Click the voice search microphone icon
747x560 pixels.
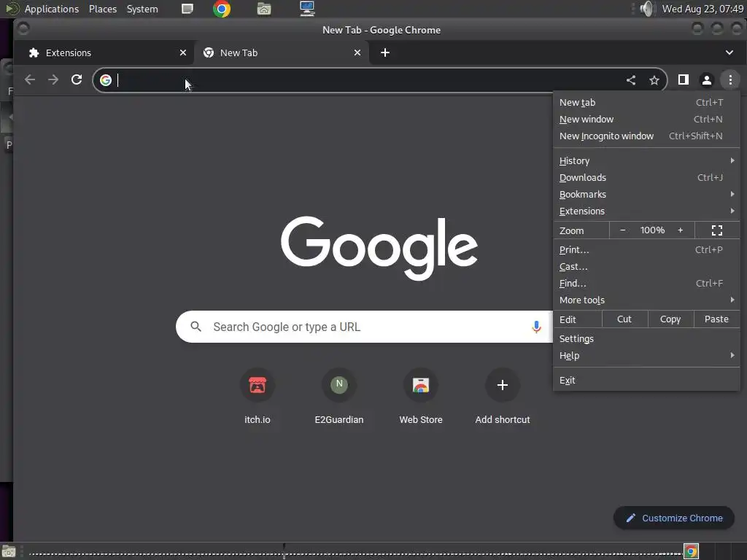[536, 327]
